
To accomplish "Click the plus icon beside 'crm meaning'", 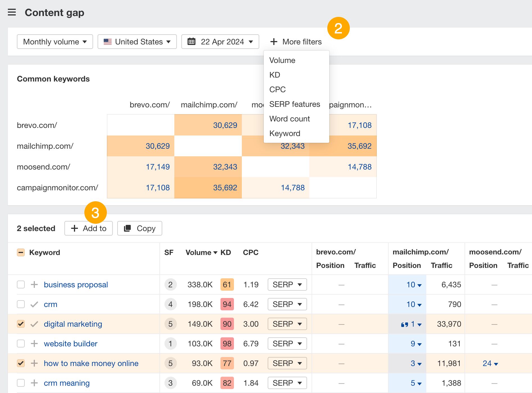I will coord(34,383).
